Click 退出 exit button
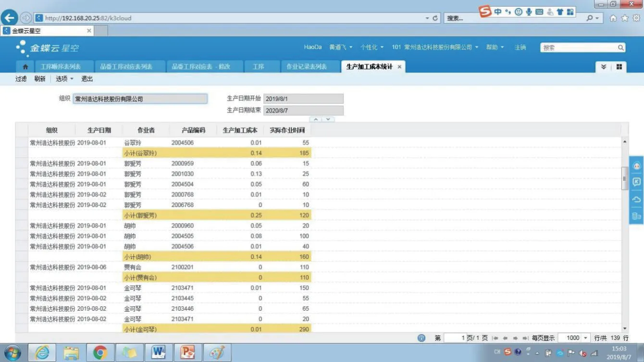The width and height of the screenshot is (644, 362). click(x=87, y=79)
